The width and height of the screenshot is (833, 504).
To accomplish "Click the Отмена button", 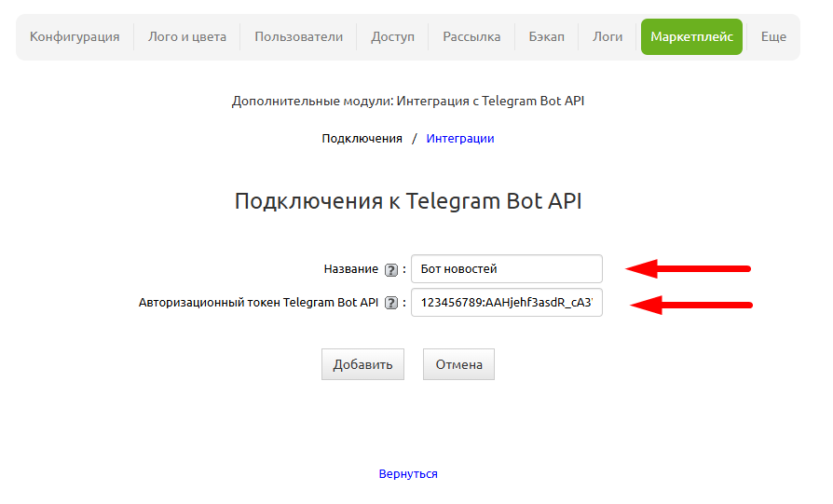I will pyautogui.click(x=459, y=364).
